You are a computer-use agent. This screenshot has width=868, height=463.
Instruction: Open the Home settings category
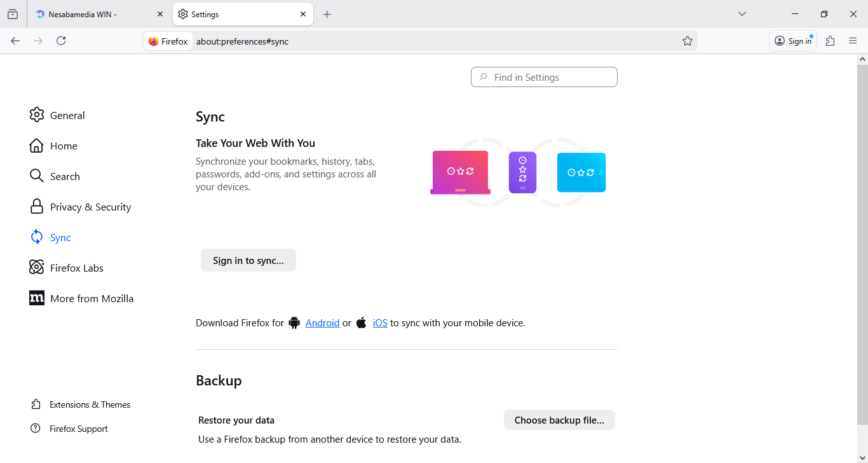[64, 146]
